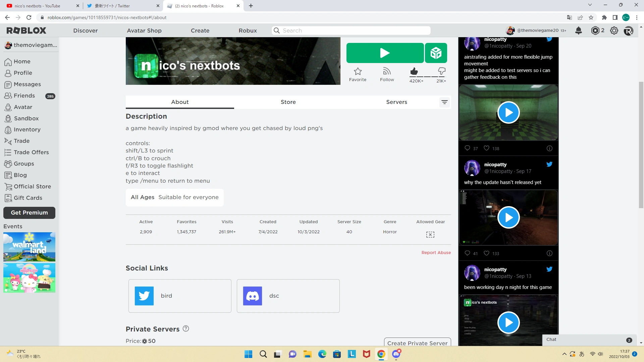Screen dimensions: 644x362
Task: Click the filter icon beside Servers tab
Action: tap(444, 102)
